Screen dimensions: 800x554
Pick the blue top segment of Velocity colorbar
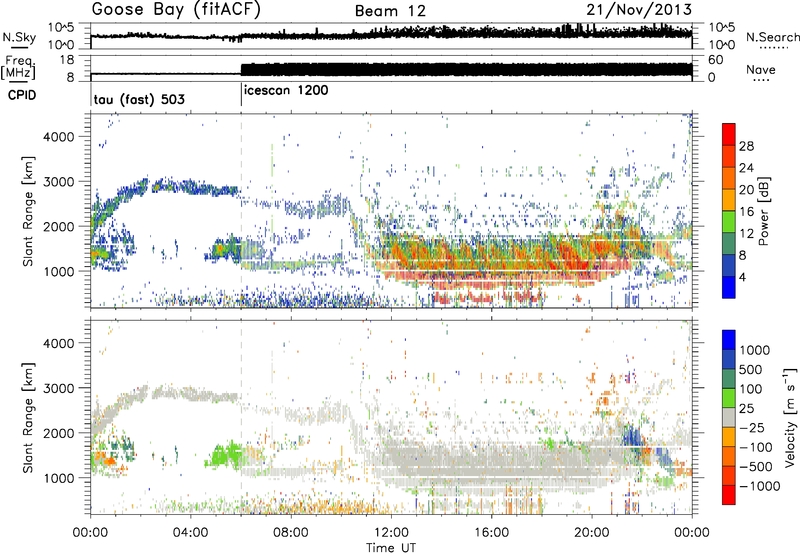(729, 340)
